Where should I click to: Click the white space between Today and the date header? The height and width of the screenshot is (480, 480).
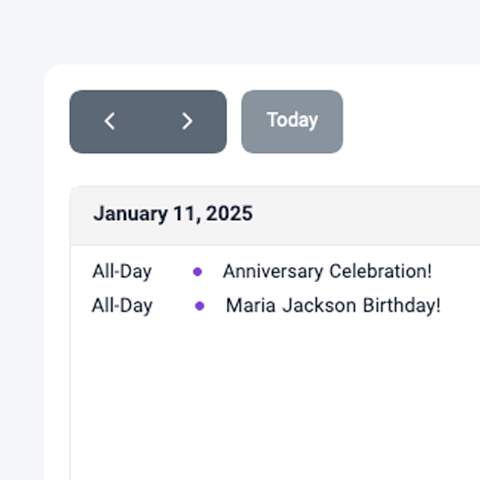coord(275,169)
